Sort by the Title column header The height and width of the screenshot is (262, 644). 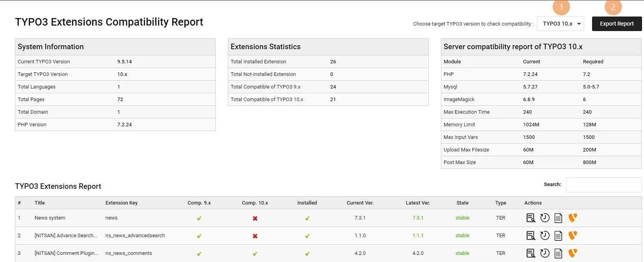click(x=40, y=203)
